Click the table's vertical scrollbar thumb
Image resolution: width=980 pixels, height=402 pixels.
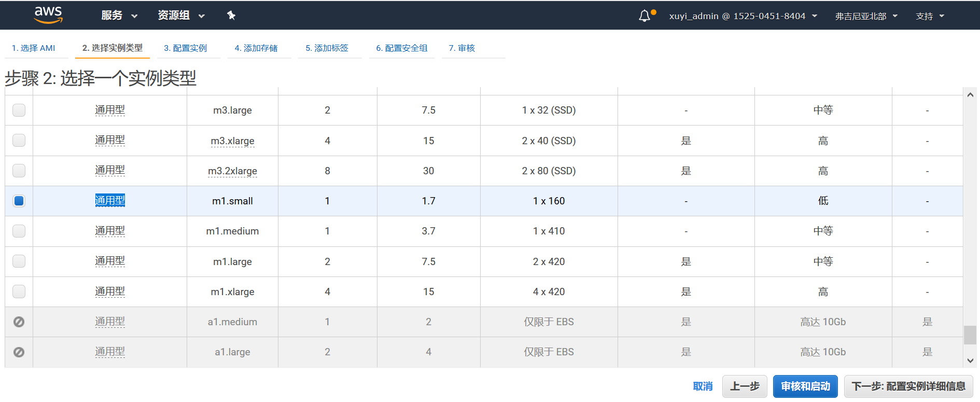[x=970, y=335]
